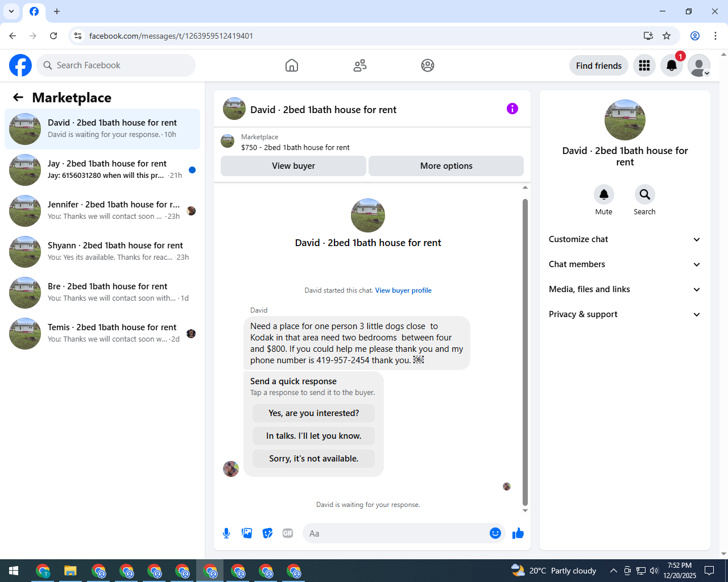
Task: Click the browser back arrow
Action: (13, 36)
